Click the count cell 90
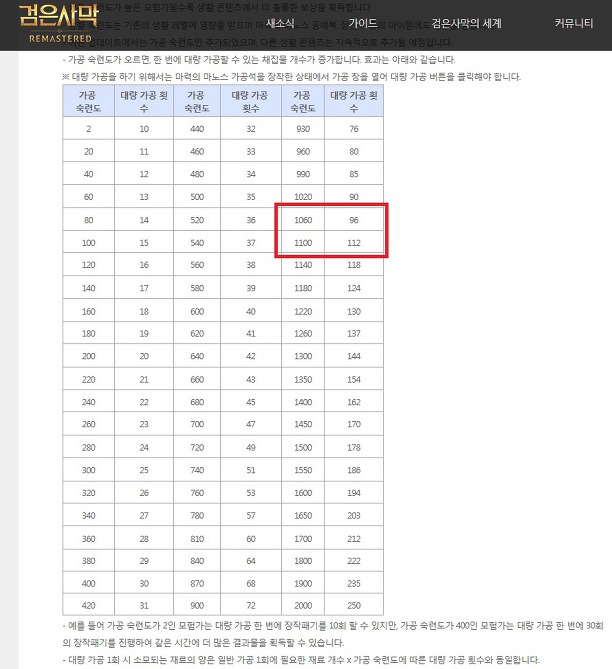This screenshot has width=612, height=669. (354, 197)
